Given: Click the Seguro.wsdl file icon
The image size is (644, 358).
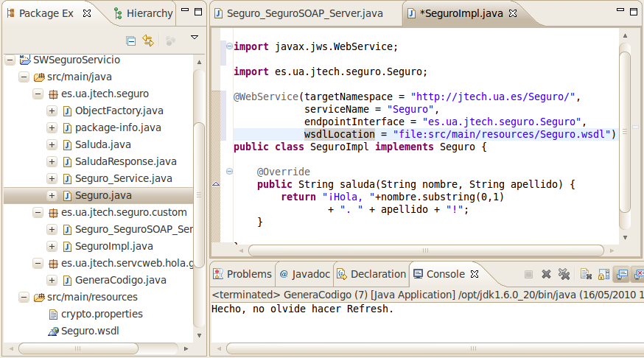Looking at the screenshot, I should coord(53,331).
